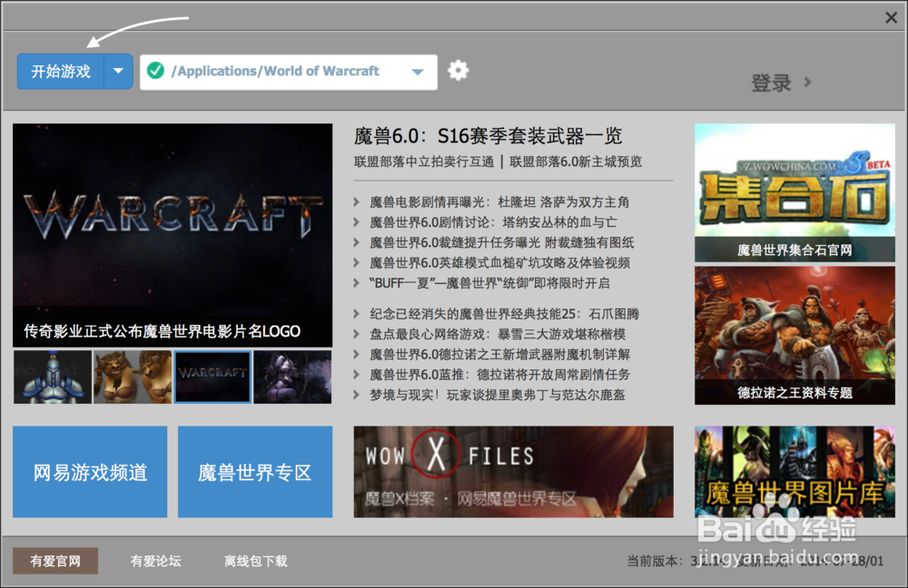
Task: Open news 盘点最良心网络游戏：暴雪三大游戏堪称楷模
Action: [498, 334]
